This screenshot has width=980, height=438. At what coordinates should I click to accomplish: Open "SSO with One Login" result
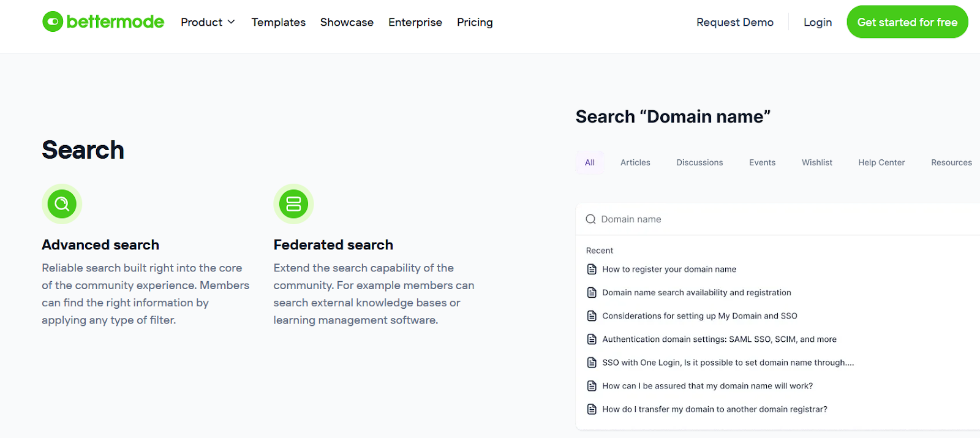[x=728, y=363]
